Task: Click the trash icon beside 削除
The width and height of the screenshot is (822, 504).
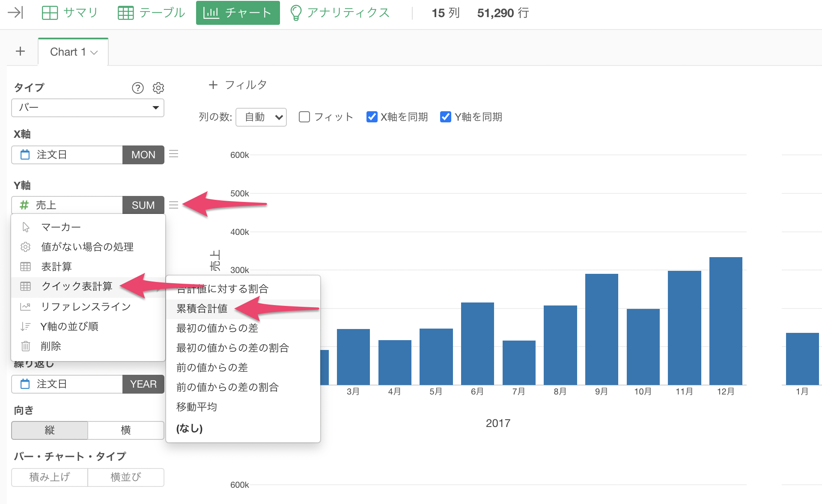Action: coord(26,346)
